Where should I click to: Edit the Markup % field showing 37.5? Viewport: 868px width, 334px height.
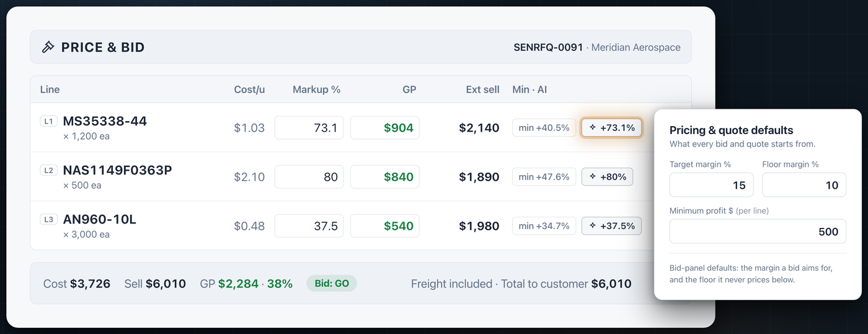point(309,226)
